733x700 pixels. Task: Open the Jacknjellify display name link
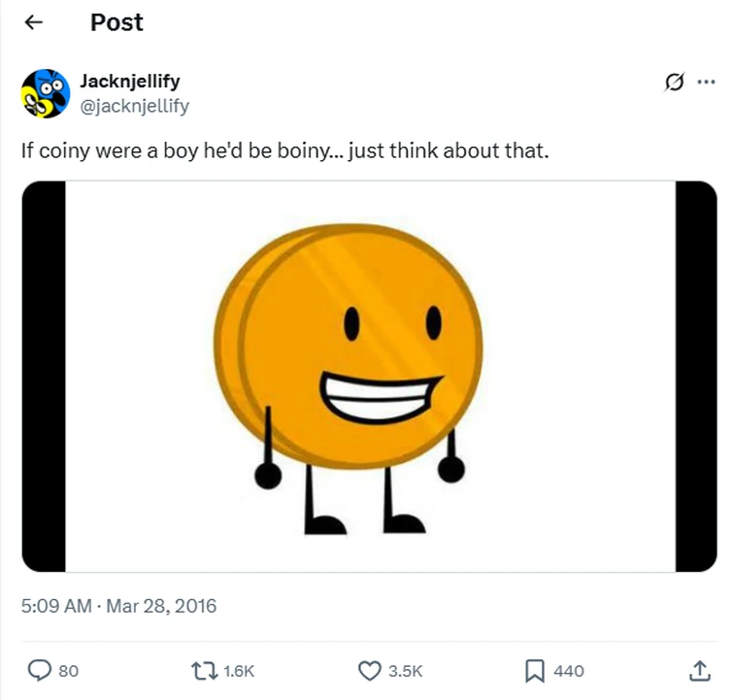129,81
